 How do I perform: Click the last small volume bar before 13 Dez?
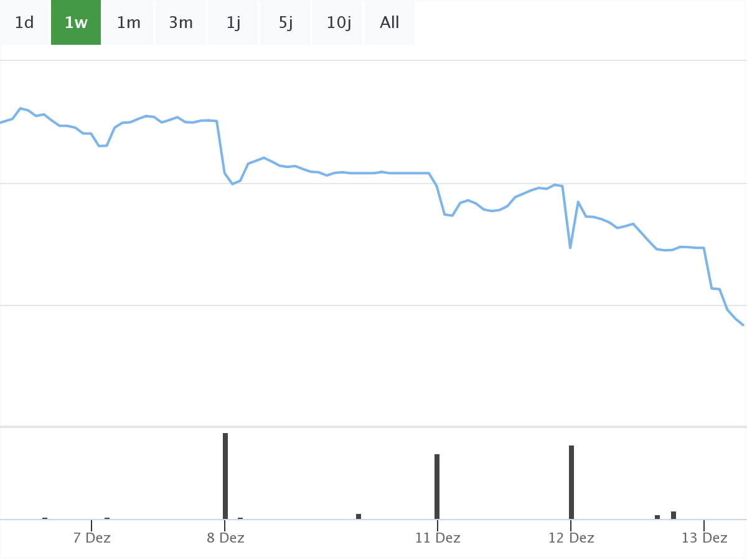674,515
